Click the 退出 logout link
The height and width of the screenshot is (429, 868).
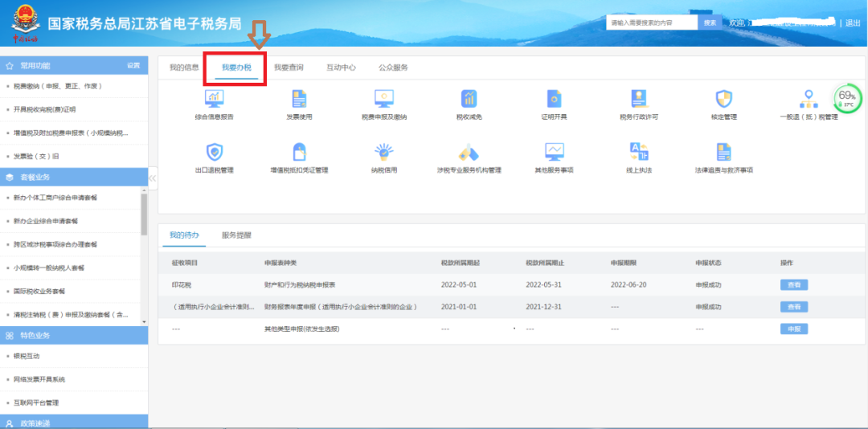tap(853, 22)
